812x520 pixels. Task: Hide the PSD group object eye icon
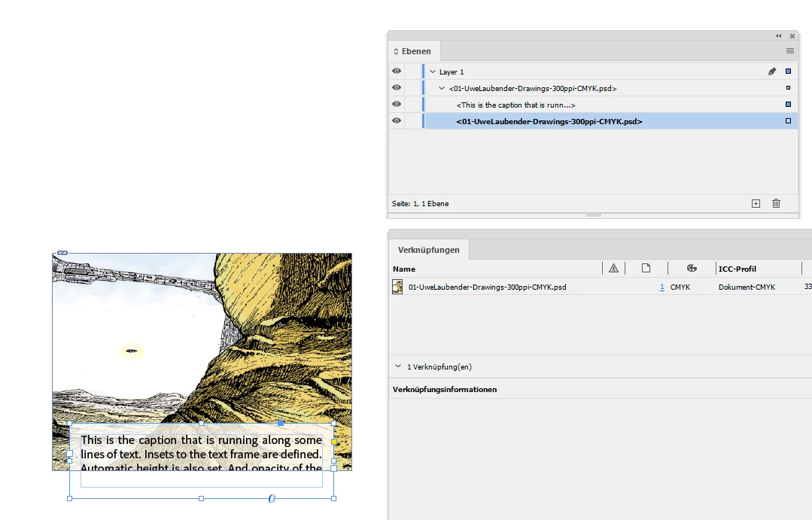click(397, 88)
